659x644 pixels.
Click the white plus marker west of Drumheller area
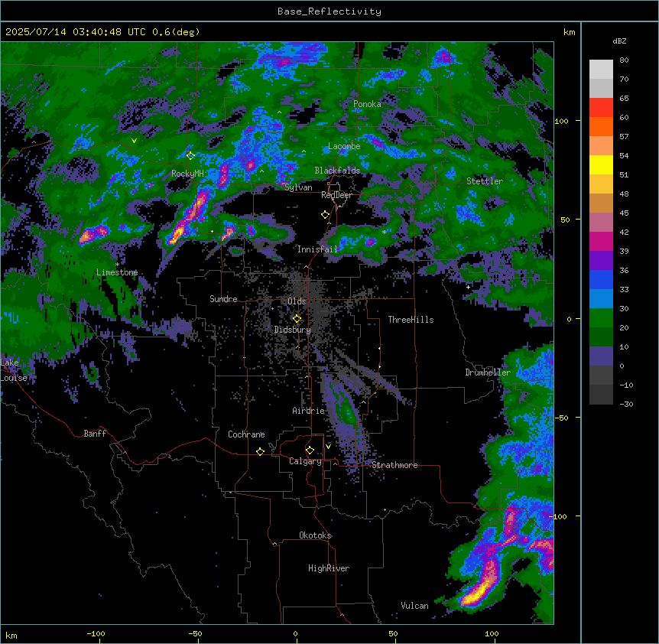point(468,287)
